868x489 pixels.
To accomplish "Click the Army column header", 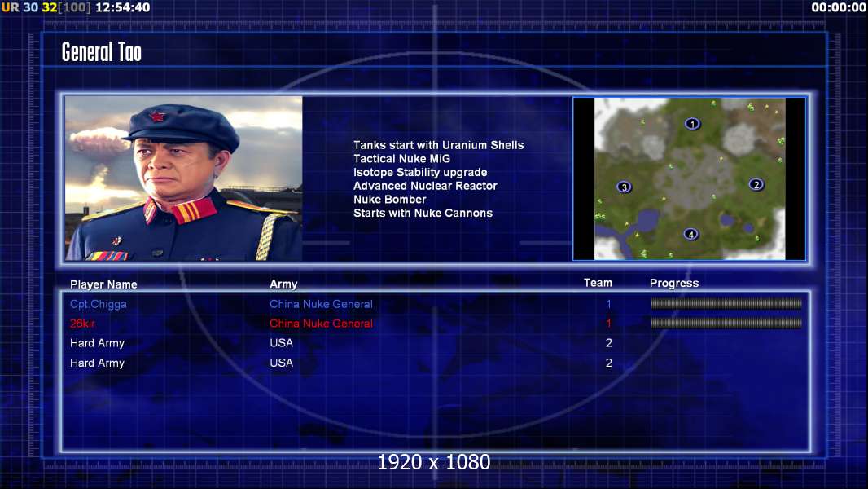I will click(x=283, y=284).
